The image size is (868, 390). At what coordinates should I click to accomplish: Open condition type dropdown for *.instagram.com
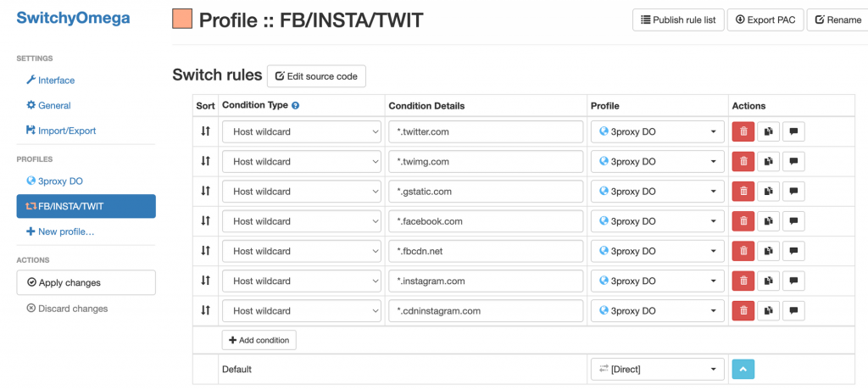302,281
